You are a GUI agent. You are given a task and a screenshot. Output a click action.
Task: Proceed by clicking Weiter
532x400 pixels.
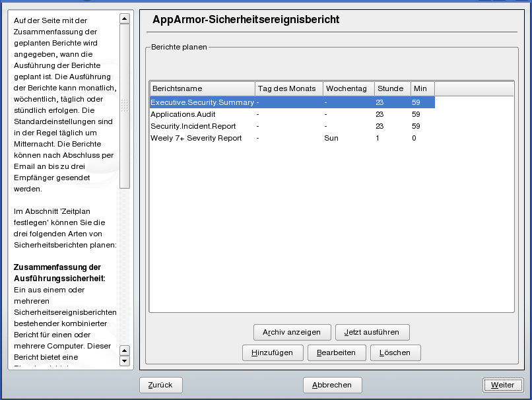click(x=502, y=385)
